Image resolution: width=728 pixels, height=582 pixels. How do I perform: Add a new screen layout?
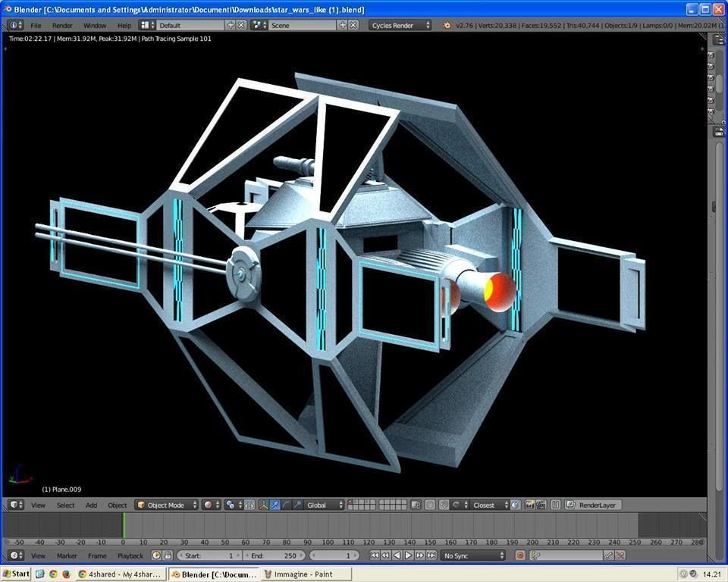pyautogui.click(x=231, y=25)
